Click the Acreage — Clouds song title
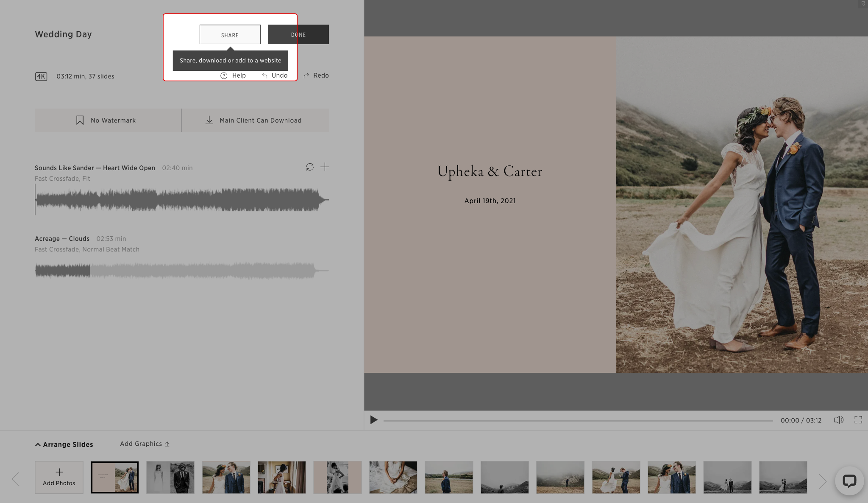868x503 pixels. coord(62,239)
